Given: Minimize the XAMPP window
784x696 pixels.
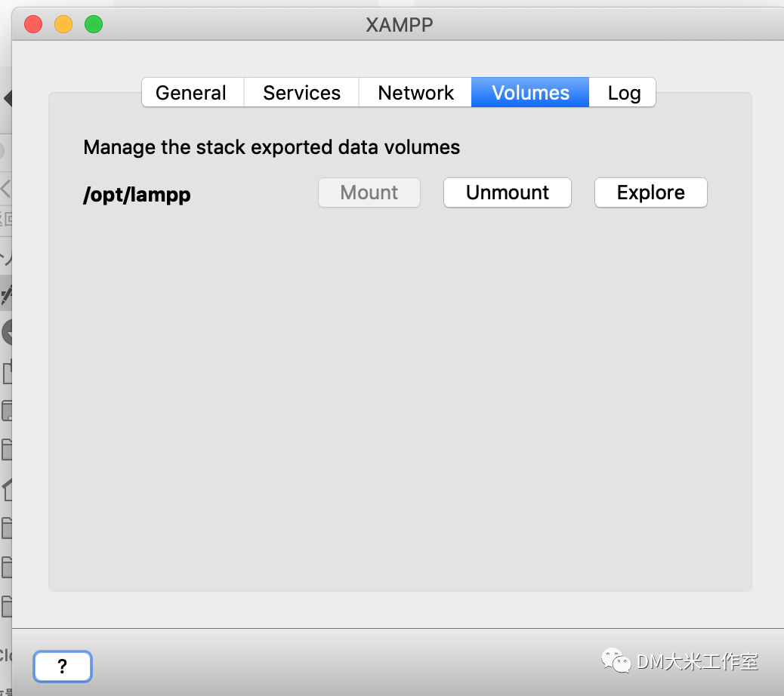Looking at the screenshot, I should pos(63,24).
